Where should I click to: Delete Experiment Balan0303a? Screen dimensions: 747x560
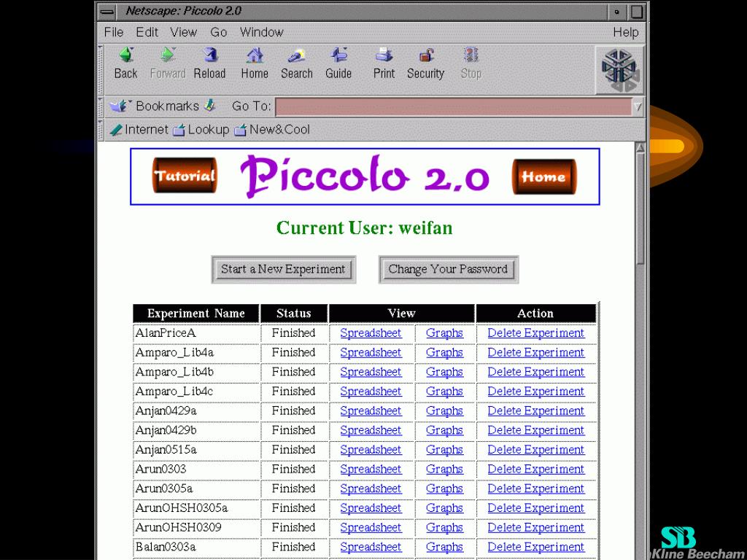[536, 547]
